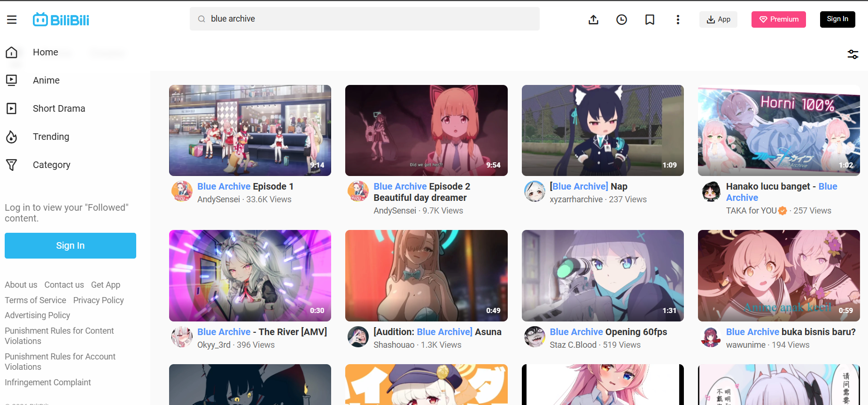
Task: Play the Blue Archive Episode 1 thumbnail
Action: (x=250, y=130)
